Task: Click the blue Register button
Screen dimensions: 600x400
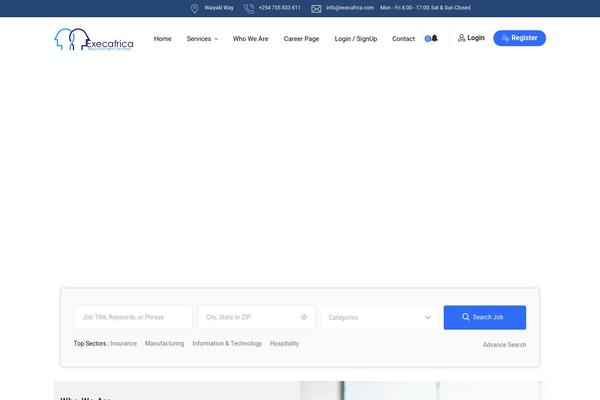Action: point(520,38)
